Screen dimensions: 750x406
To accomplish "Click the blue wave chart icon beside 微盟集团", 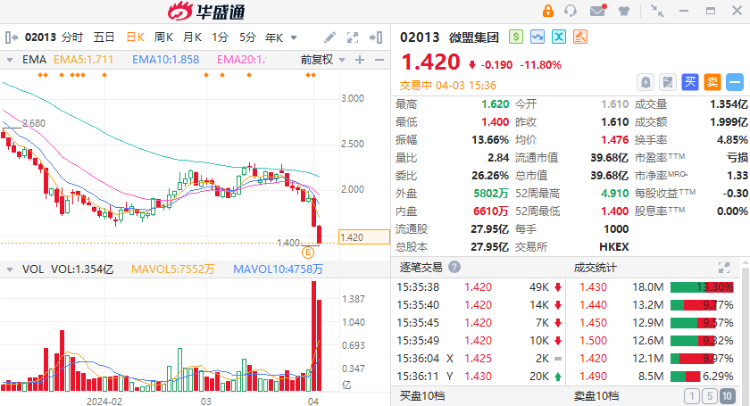I will point(537,37).
